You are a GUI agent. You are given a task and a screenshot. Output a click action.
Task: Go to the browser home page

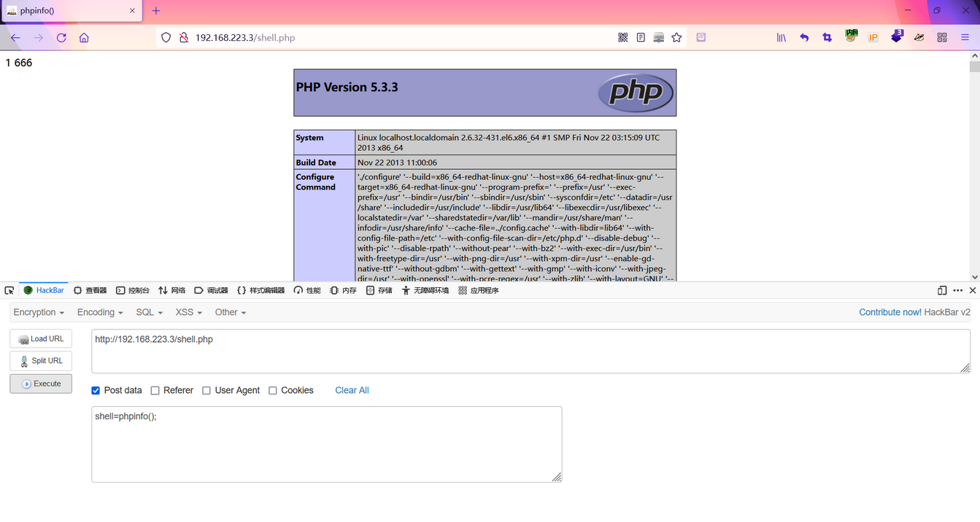84,38
